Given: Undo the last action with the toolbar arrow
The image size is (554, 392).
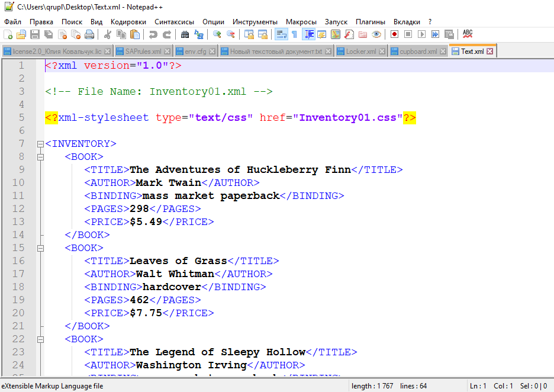Looking at the screenshot, I should (153, 34).
